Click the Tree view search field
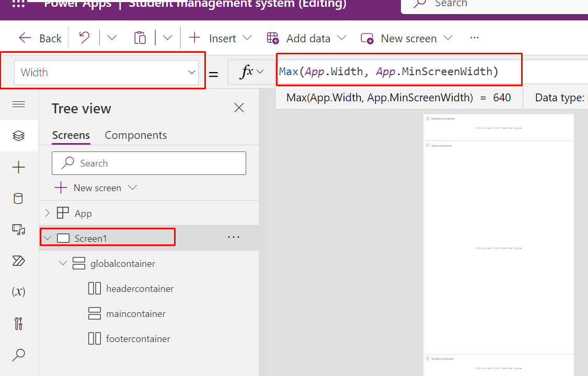The image size is (588, 376). (149, 163)
